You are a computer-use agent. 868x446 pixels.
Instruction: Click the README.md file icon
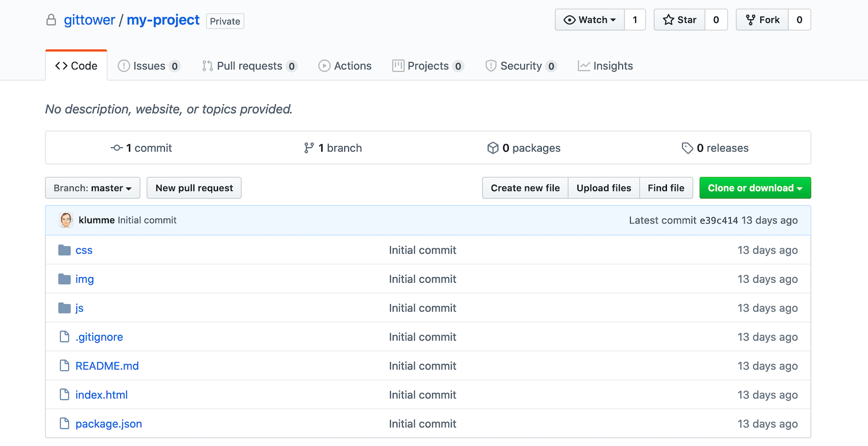pos(64,366)
